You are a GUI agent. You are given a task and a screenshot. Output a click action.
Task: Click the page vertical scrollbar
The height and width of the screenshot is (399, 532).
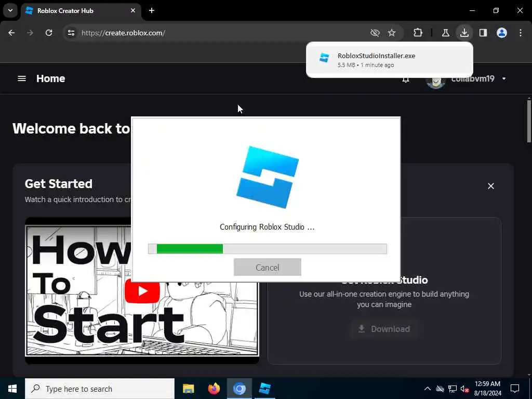[529, 121]
